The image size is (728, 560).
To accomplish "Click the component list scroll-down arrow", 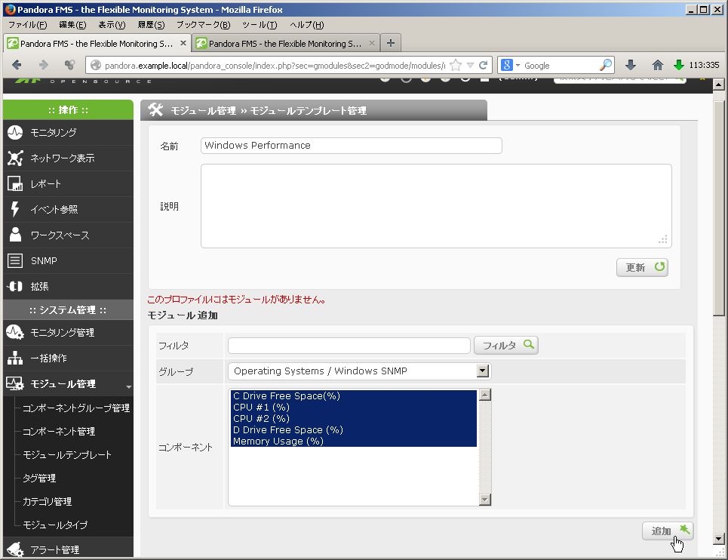I will pyautogui.click(x=485, y=500).
